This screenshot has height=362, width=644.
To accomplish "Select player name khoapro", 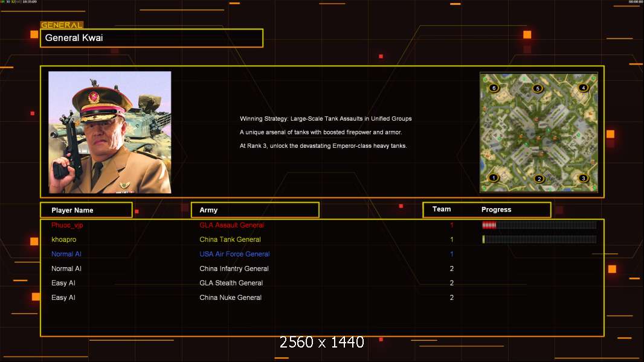I will click(x=63, y=240).
